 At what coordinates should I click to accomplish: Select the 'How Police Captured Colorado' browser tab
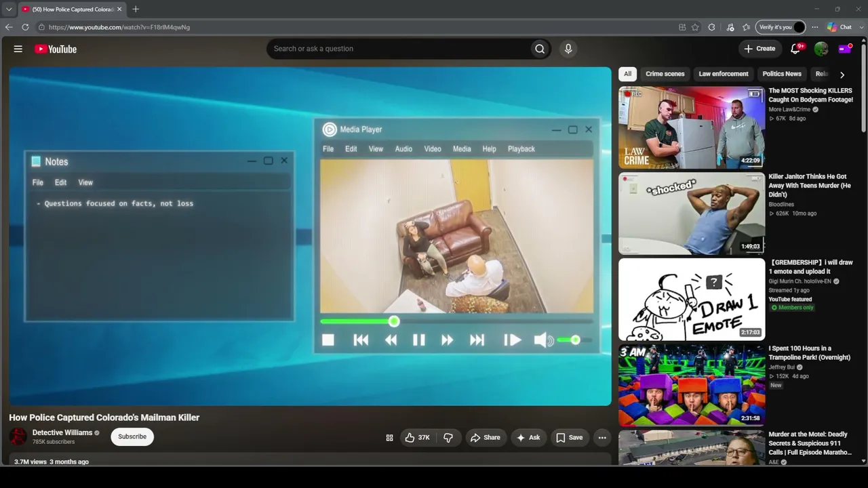coord(72,9)
